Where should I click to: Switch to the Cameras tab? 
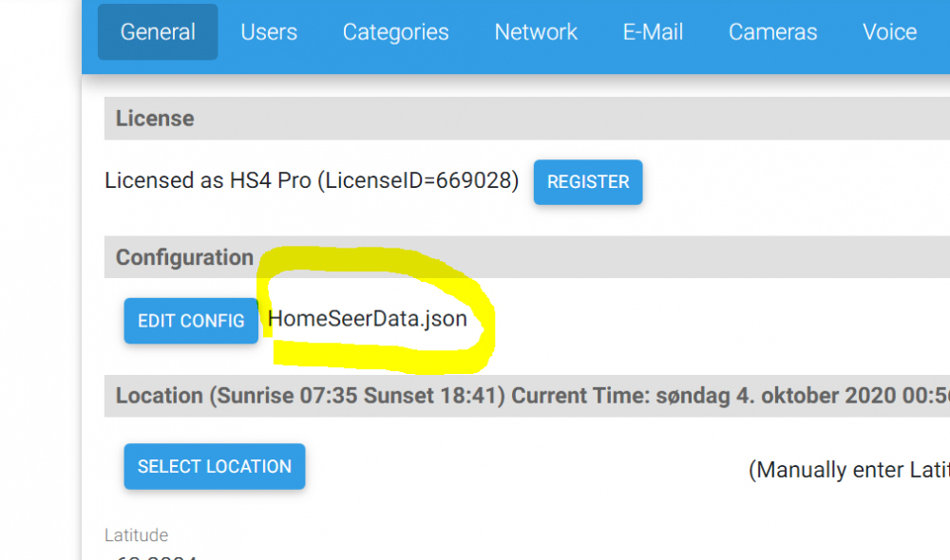pyautogui.click(x=772, y=32)
